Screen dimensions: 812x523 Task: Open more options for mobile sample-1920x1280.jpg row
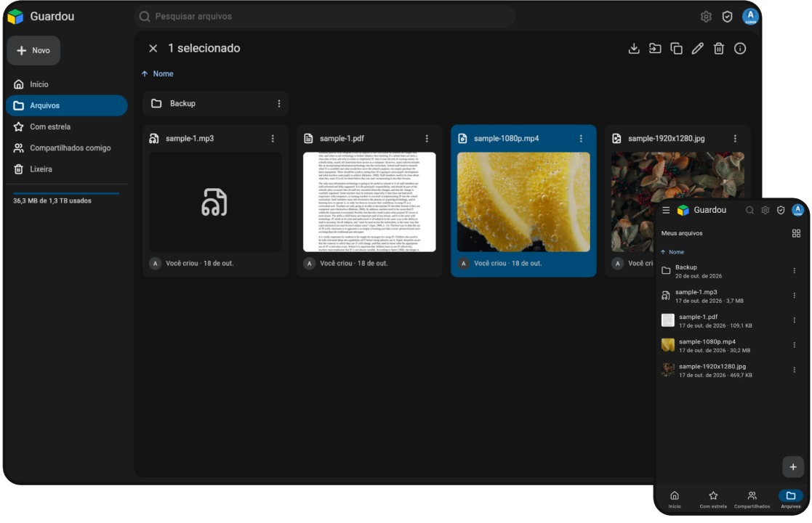[x=795, y=370]
